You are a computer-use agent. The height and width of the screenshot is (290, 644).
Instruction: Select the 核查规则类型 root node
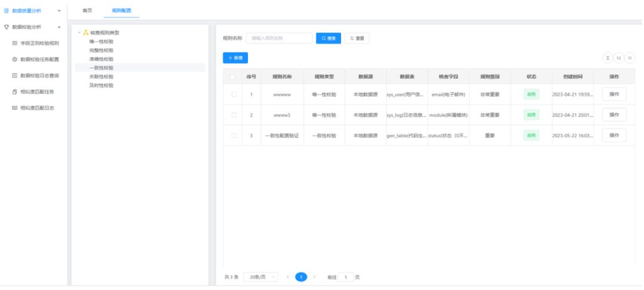coord(105,32)
